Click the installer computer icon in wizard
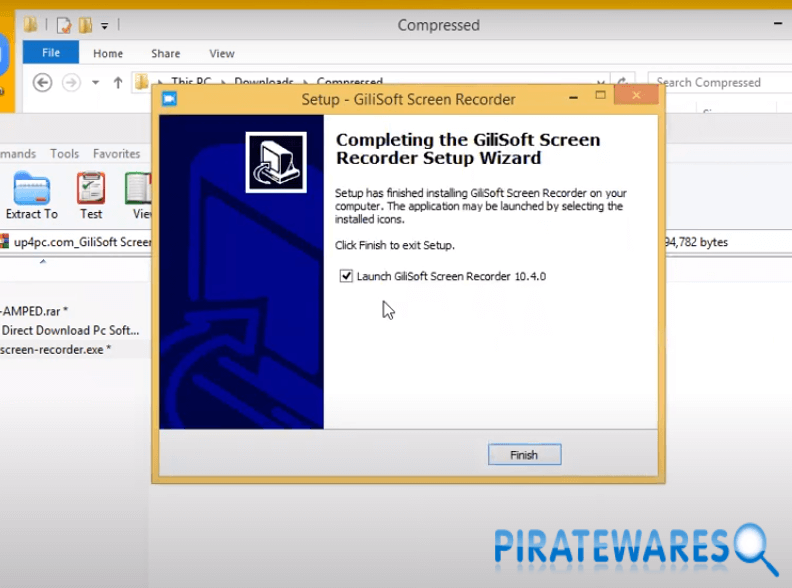 point(275,162)
